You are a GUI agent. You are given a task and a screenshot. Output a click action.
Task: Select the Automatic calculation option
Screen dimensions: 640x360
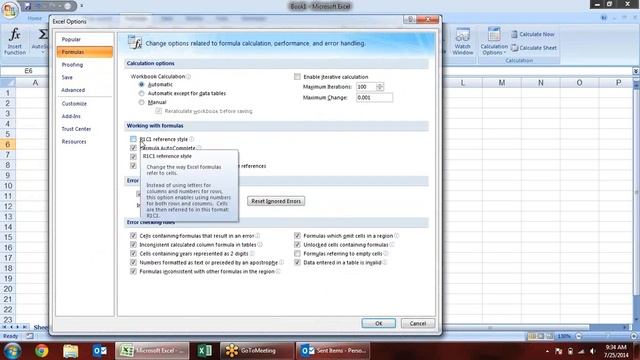tap(142, 84)
